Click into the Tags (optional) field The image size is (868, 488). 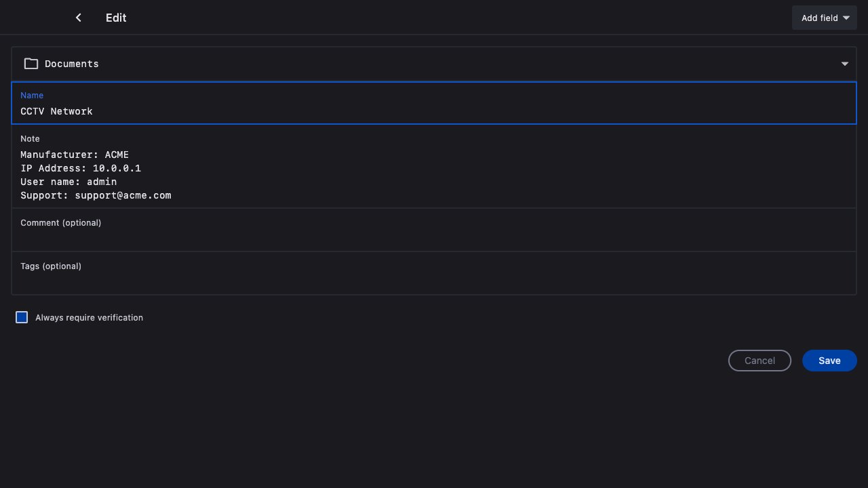[x=434, y=281]
